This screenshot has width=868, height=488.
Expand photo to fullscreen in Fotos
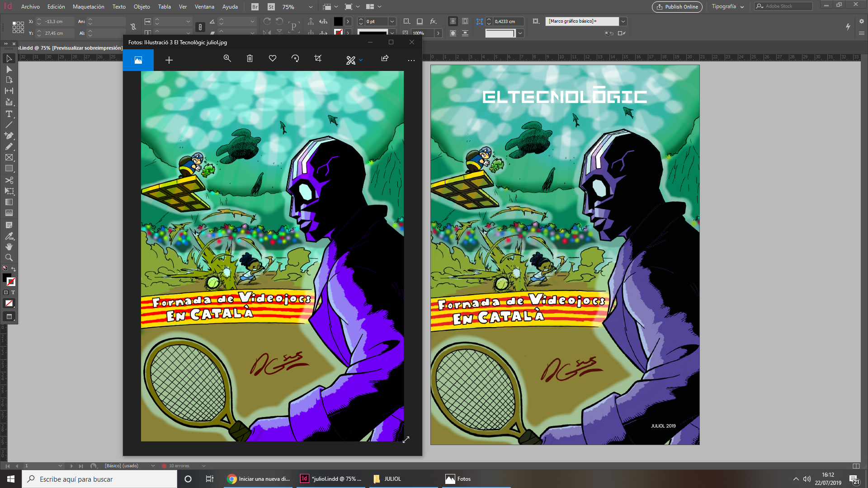coord(406,439)
